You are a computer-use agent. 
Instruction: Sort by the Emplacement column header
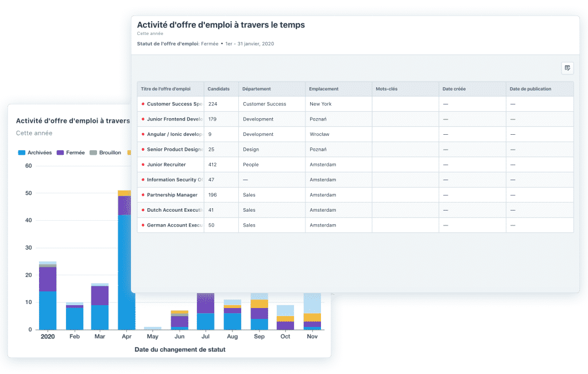323,89
